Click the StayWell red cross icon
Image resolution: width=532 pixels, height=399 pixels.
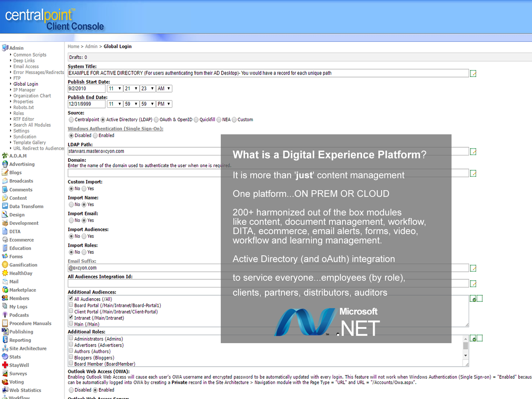click(x=5, y=365)
